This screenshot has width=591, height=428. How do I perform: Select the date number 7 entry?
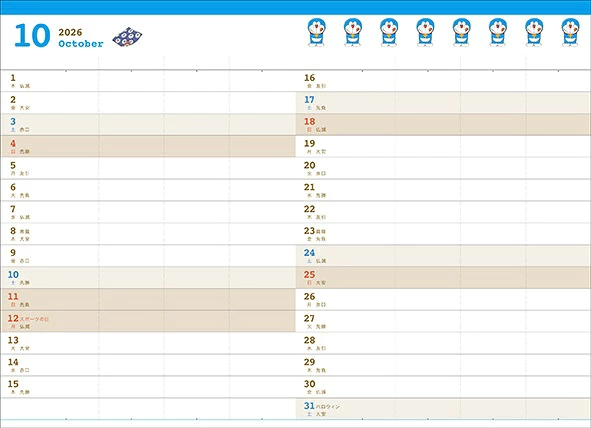tap(13, 209)
